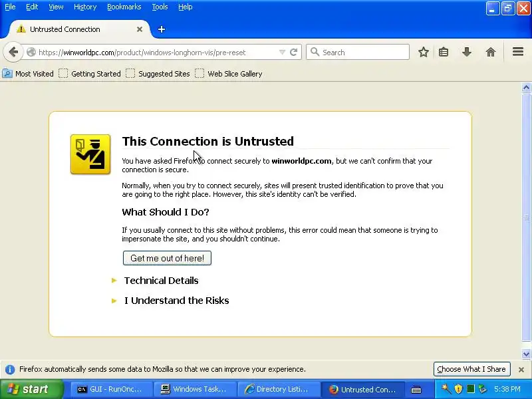The height and width of the screenshot is (399, 532).
Task: Click the vertical scrollbar thumb
Action: pyautogui.click(x=526, y=217)
